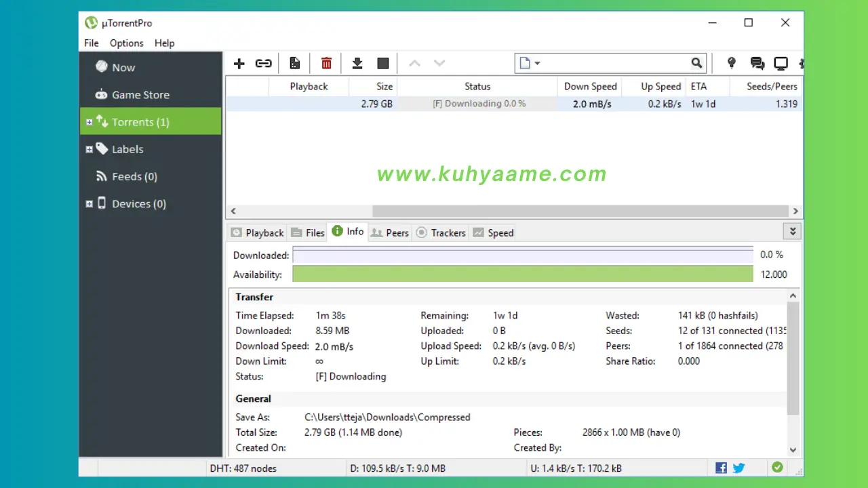Screen dimensions: 868x488
Task: Sort by the Down Speed column header
Action: pyautogui.click(x=589, y=86)
